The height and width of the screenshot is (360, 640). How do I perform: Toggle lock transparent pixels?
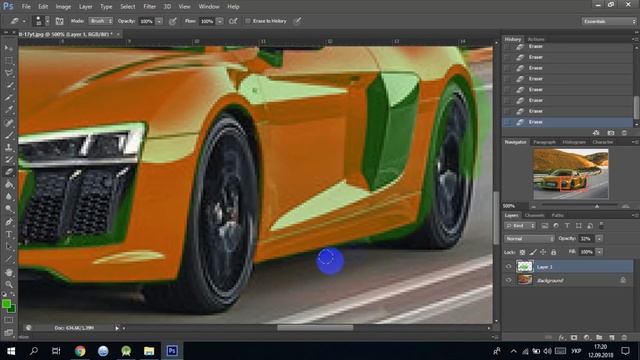[522, 252]
